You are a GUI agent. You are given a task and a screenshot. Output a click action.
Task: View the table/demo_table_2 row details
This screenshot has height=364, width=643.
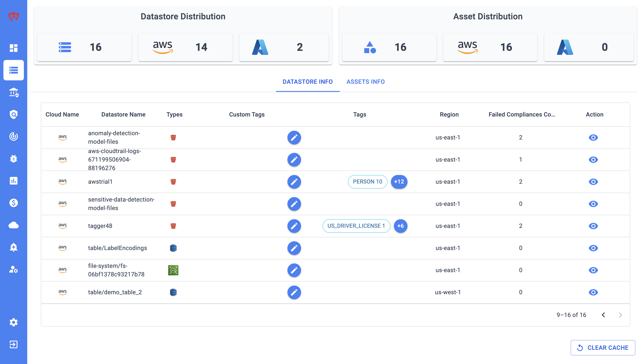pos(594,292)
